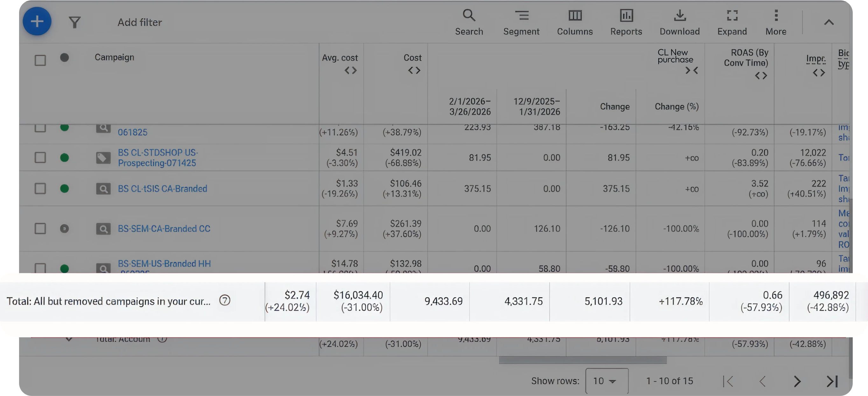This screenshot has height=396, width=868.
Task: Go to first page of results
Action: click(x=728, y=381)
